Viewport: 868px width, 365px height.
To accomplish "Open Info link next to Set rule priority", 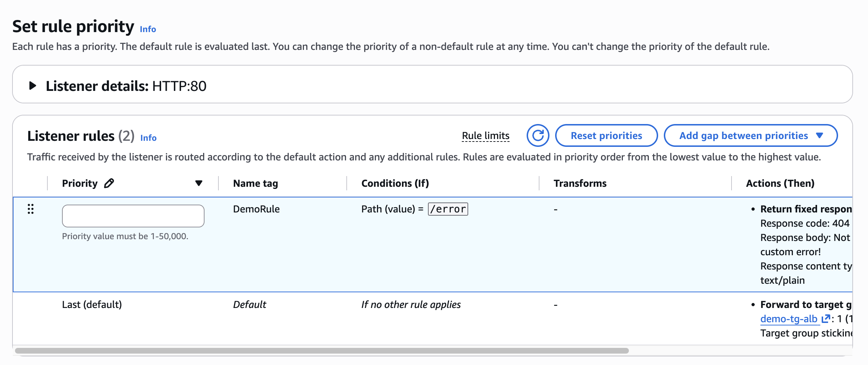I will 148,29.
